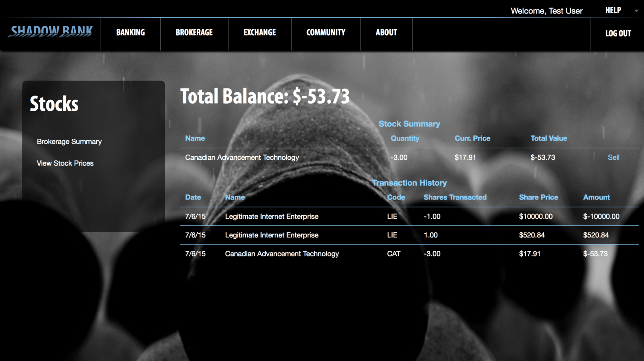Open the Banking menu
Screen dimensions: 644x361
pyautogui.click(x=130, y=32)
